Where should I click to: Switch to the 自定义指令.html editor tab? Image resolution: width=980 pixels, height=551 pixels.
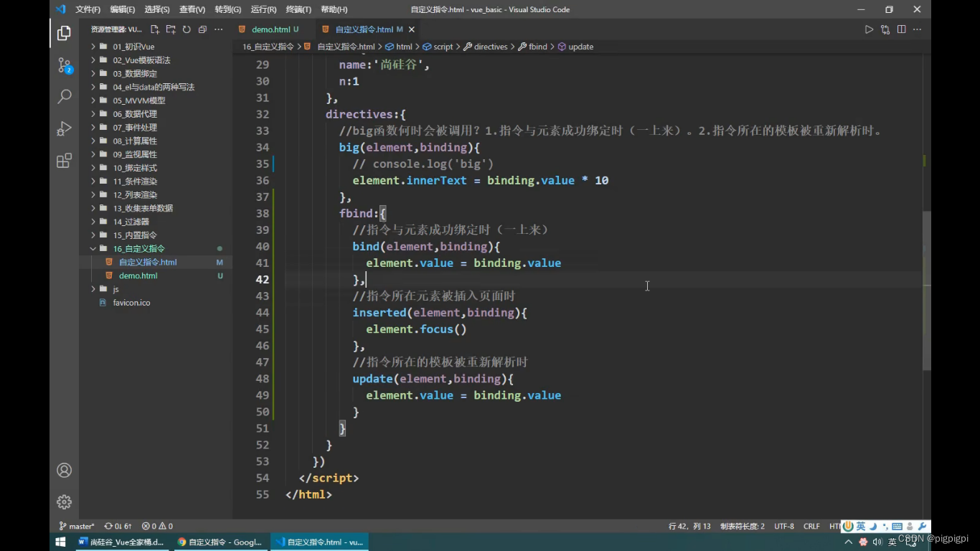coord(364,29)
